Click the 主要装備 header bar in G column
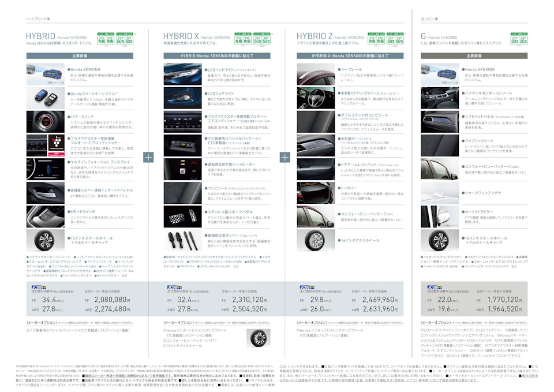Viewport: 554px width, 392px height. coord(474,56)
